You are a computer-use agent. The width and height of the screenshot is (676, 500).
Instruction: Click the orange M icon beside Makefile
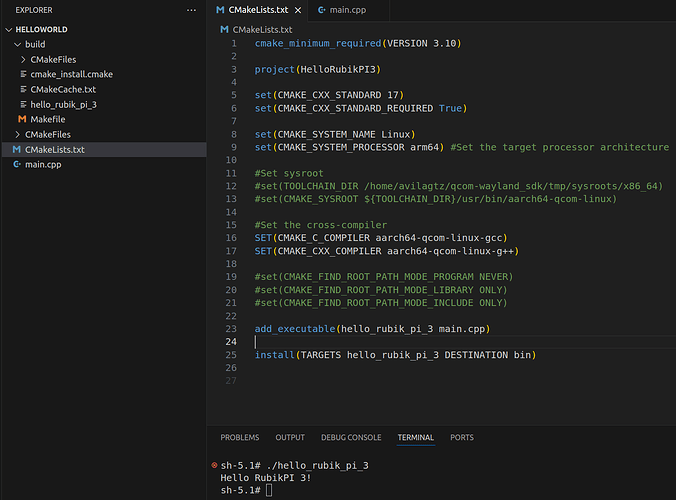[x=22, y=119]
